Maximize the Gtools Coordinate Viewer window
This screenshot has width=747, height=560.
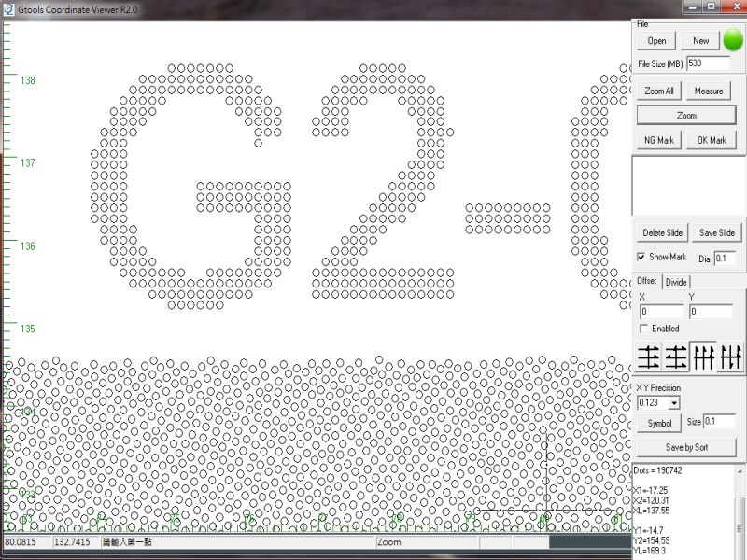coord(711,7)
